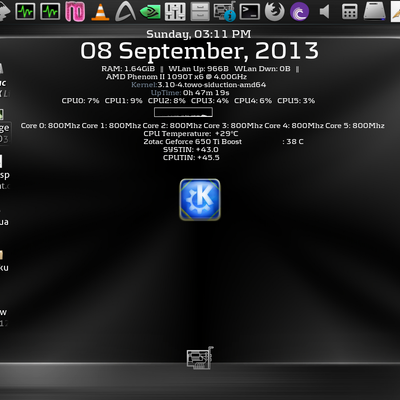Open the calculator from the panel
This screenshot has height=400, width=400.
350,12
